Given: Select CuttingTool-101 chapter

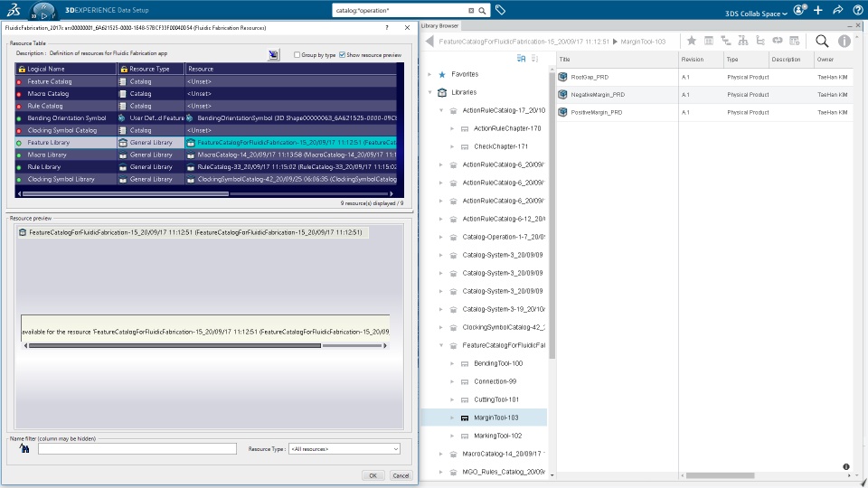Looking at the screenshot, I should pyautogui.click(x=496, y=399).
